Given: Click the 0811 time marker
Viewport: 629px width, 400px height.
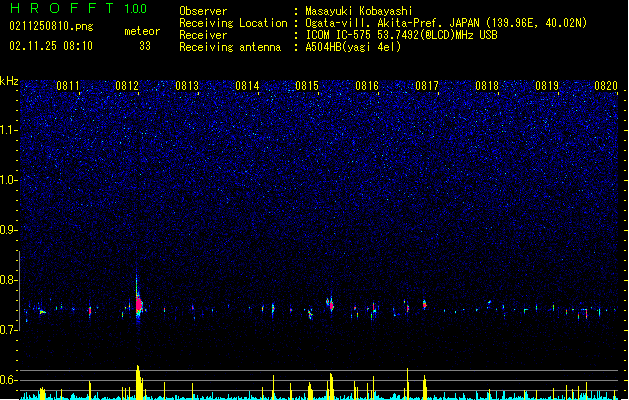Looking at the screenshot, I should [x=67, y=85].
